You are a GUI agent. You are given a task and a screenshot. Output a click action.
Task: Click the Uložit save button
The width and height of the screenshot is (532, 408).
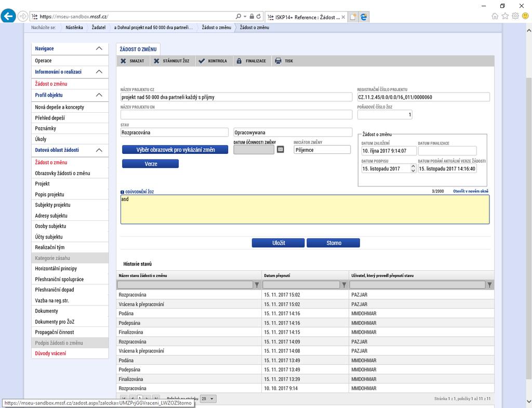point(278,243)
